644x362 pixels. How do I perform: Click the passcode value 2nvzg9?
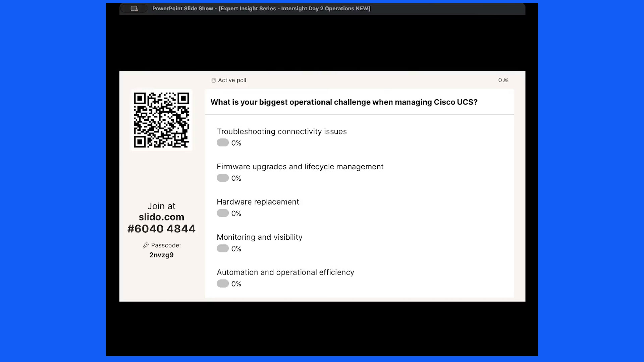pos(161,255)
